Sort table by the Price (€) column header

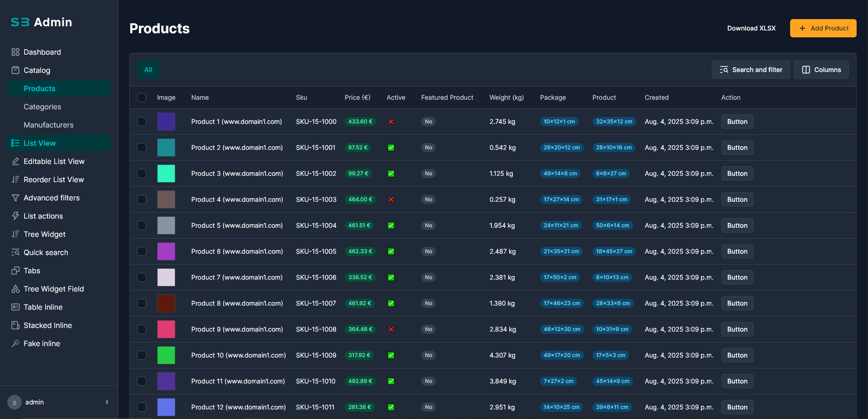[357, 97]
